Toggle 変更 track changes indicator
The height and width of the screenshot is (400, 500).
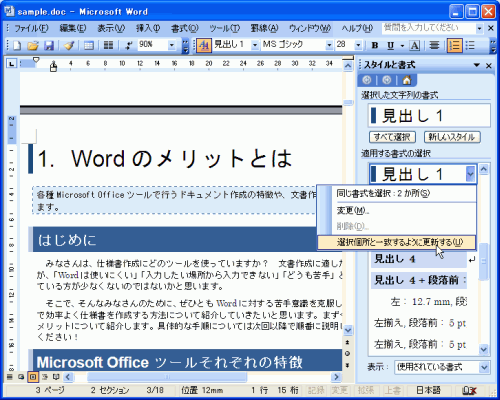[340, 390]
